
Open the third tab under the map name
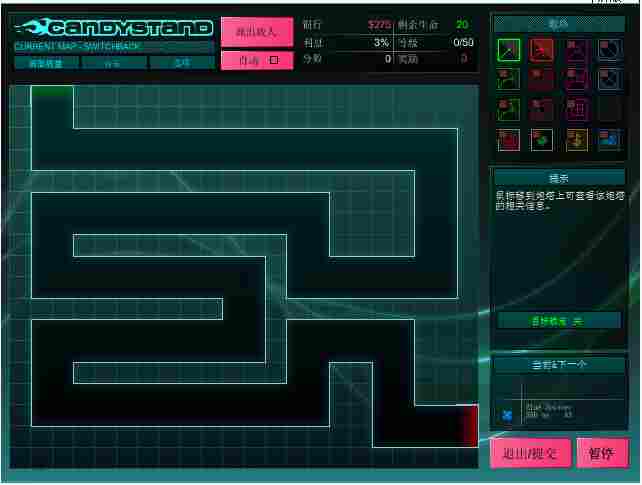(x=181, y=63)
